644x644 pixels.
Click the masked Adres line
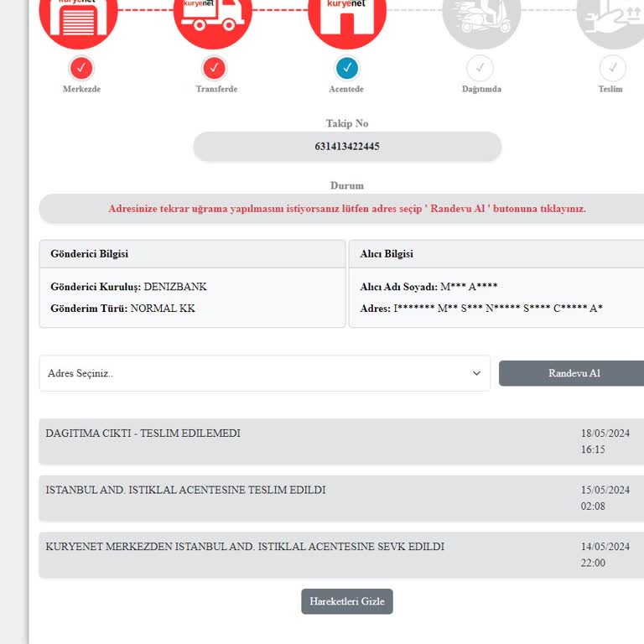(481, 309)
